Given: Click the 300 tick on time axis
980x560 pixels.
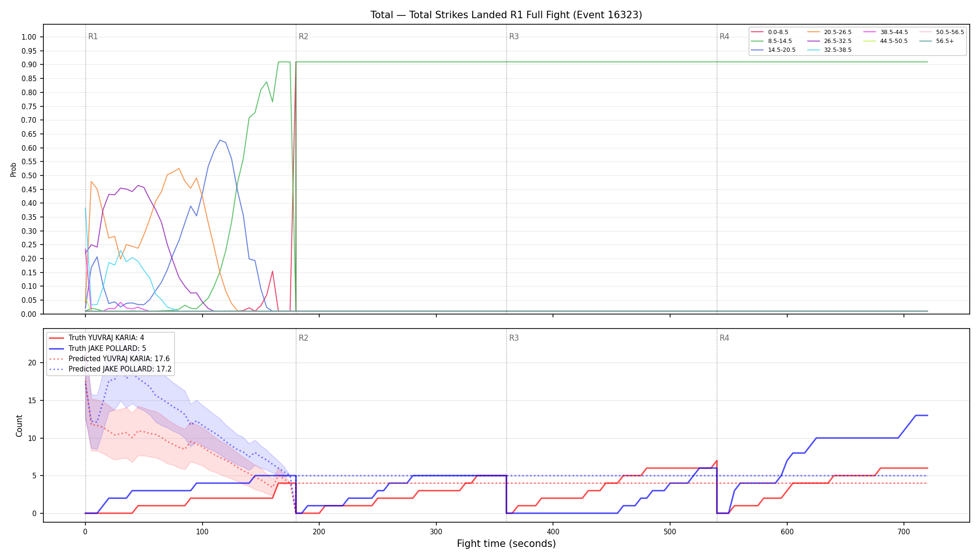Looking at the screenshot, I should tap(436, 532).
